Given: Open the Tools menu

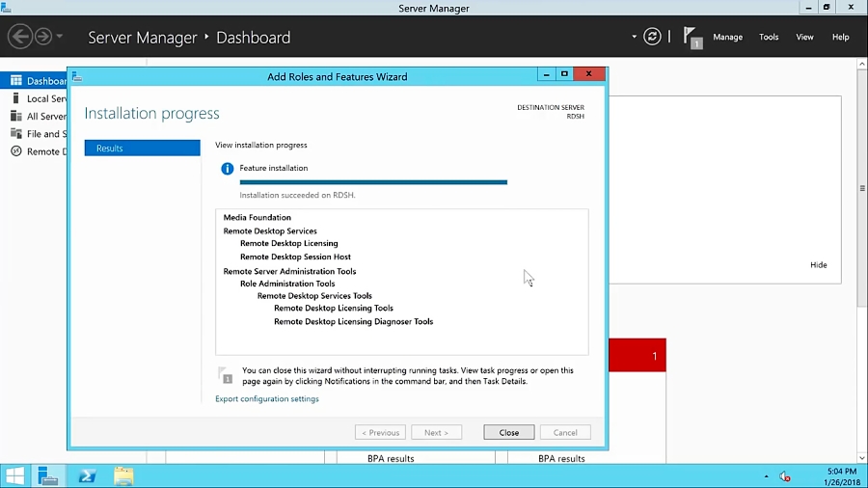Looking at the screenshot, I should (x=769, y=37).
